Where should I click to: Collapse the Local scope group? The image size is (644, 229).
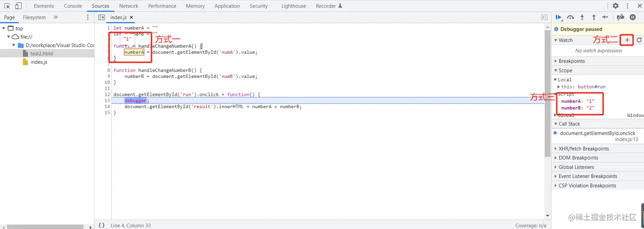click(x=555, y=80)
